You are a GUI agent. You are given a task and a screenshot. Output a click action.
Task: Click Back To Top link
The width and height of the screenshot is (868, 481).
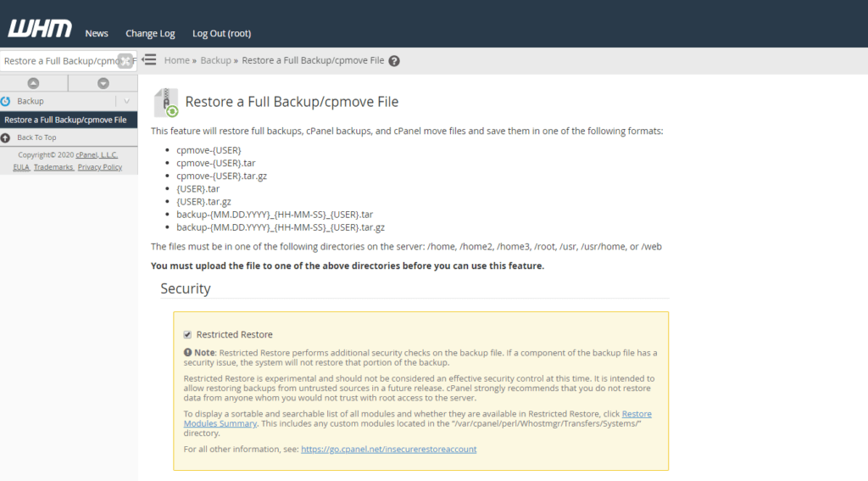point(36,137)
